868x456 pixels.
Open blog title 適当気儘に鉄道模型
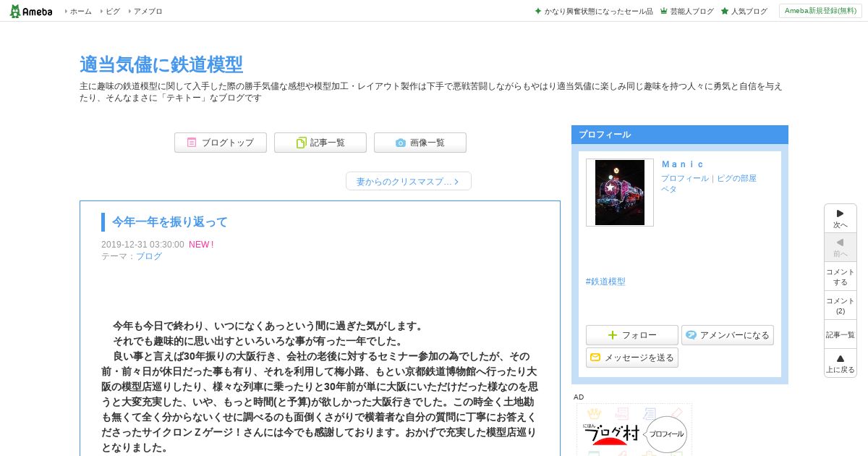pos(161,64)
